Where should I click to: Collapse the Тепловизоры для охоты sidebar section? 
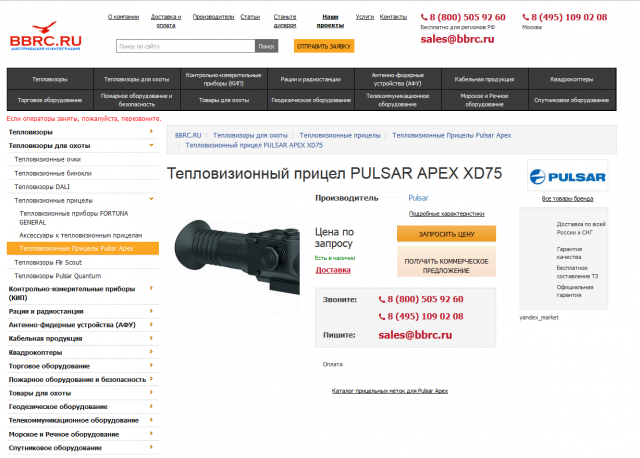point(151,145)
